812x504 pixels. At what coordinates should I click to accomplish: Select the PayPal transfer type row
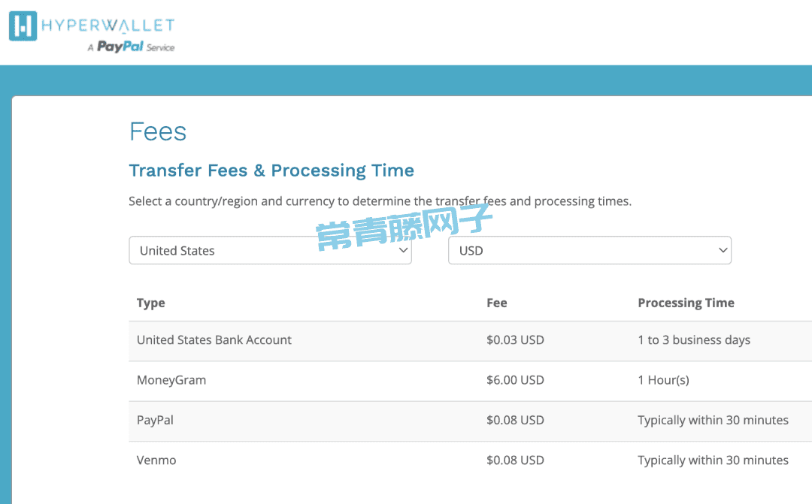pos(470,421)
